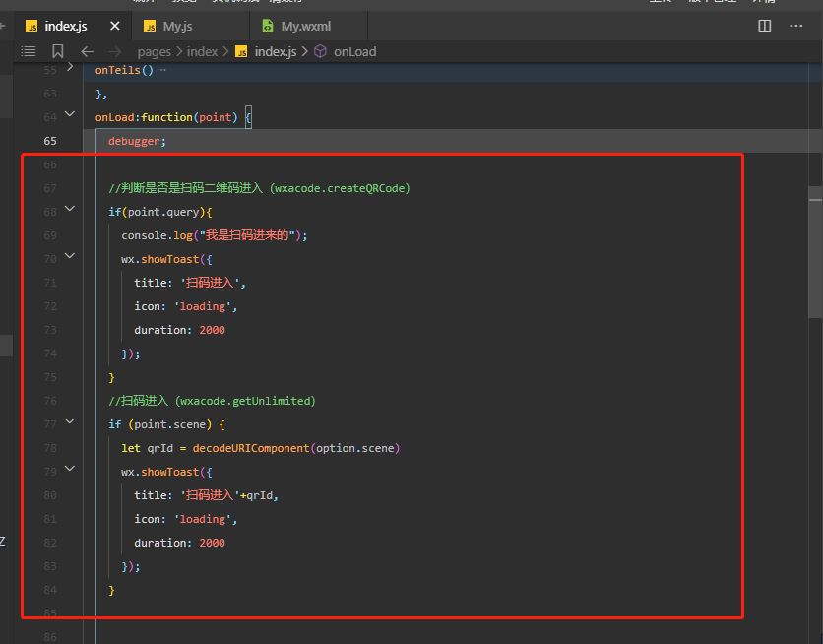Open the editor more-actions menu

coord(796,26)
